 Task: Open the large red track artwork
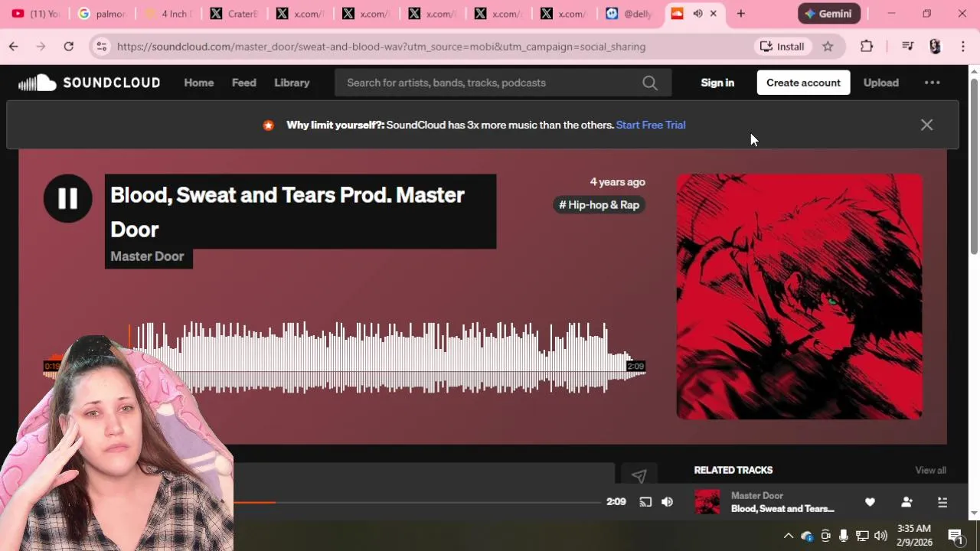point(799,296)
